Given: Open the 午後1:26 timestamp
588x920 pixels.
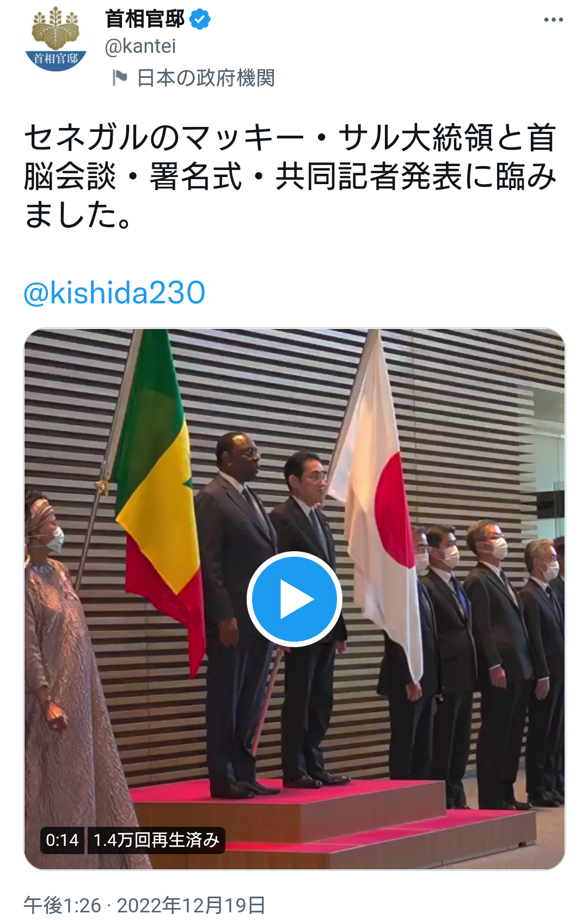Looking at the screenshot, I should (x=62, y=905).
